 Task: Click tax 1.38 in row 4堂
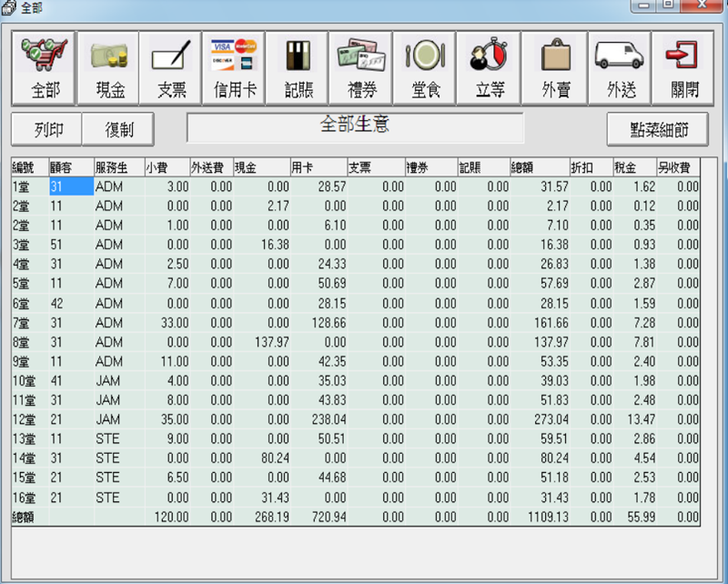tap(634, 264)
